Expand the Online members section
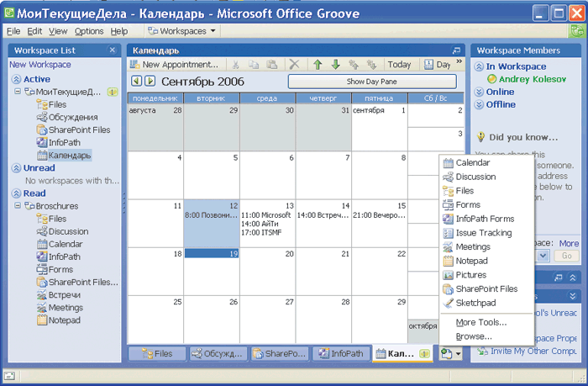The image size is (588, 386). pyautogui.click(x=479, y=92)
